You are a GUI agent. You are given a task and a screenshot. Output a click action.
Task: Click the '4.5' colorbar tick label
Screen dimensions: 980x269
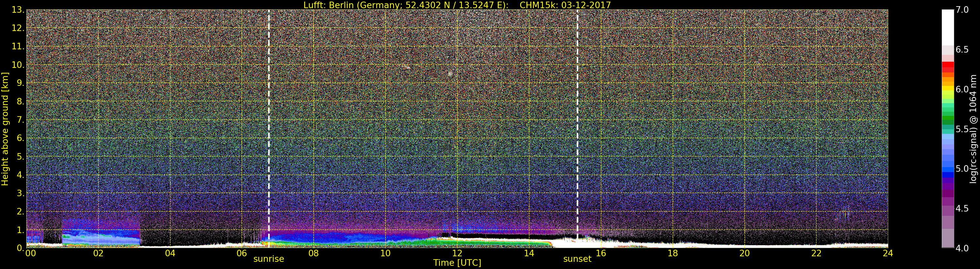coord(962,209)
